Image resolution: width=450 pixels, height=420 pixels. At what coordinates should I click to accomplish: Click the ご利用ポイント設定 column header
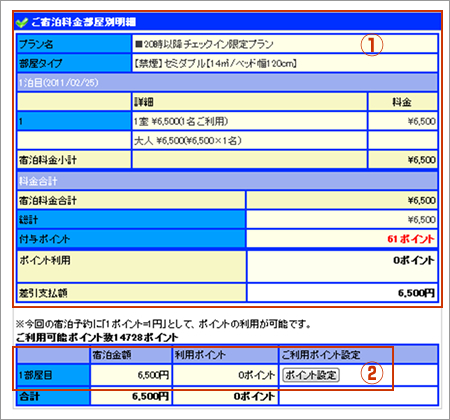(358, 355)
